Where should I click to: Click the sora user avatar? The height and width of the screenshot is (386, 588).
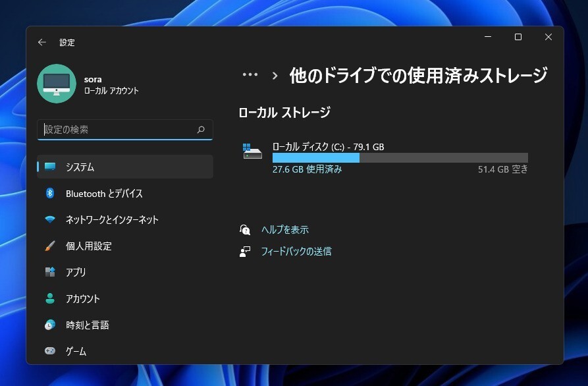[57, 84]
